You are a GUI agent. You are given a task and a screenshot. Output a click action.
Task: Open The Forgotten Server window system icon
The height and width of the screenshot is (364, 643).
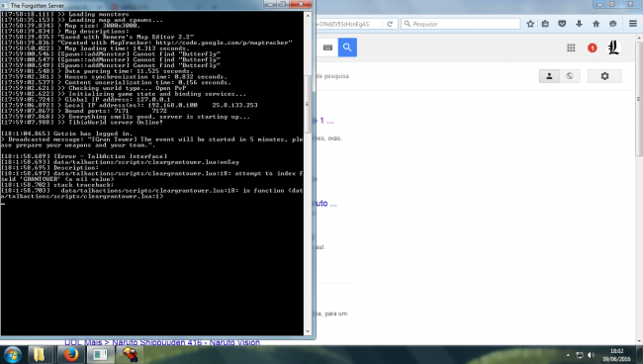[x=5, y=5]
